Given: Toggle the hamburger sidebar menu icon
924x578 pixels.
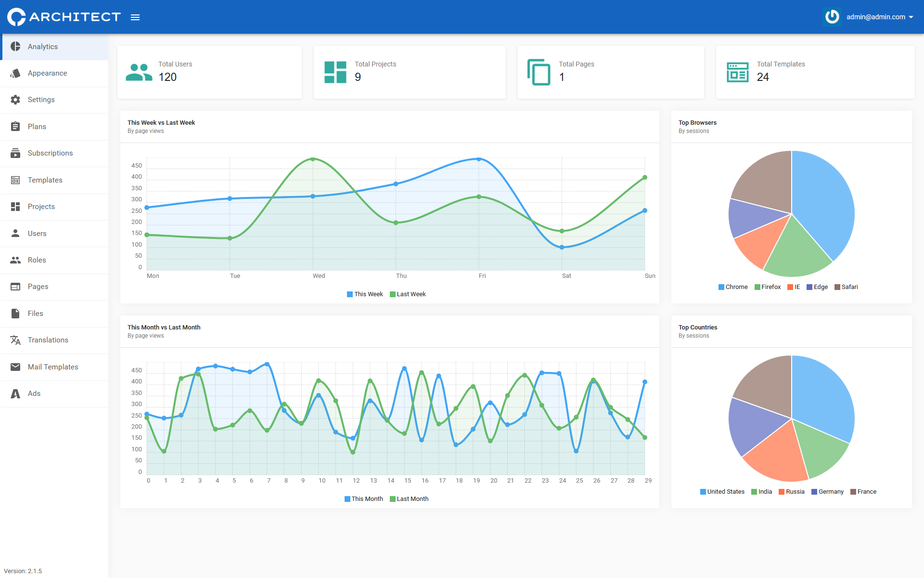Looking at the screenshot, I should 135,17.
